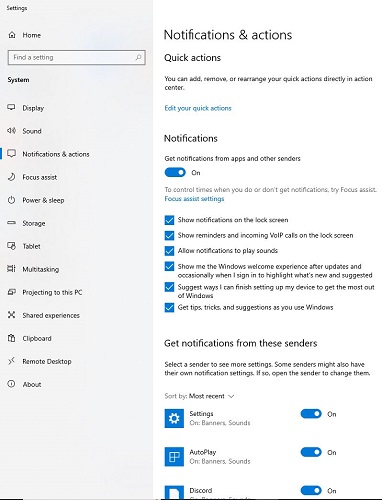The width and height of the screenshot is (382, 500).
Task: Open the About page
Action: 32,384
